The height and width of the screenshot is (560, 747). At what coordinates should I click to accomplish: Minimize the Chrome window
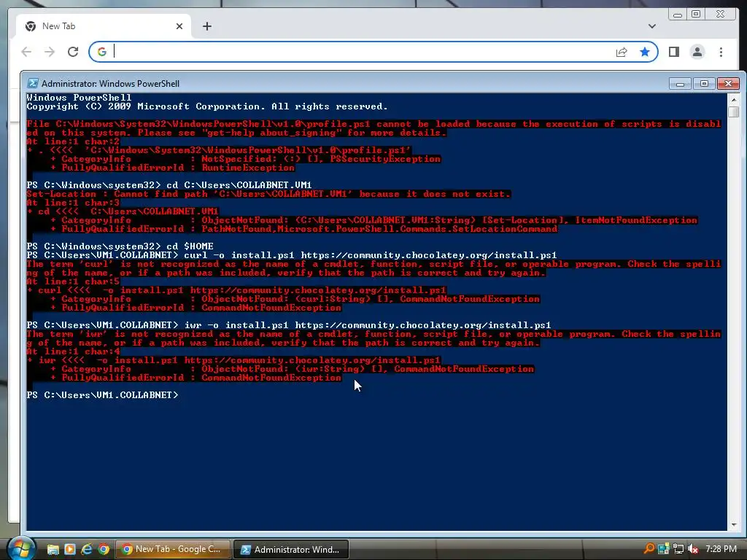coord(678,15)
